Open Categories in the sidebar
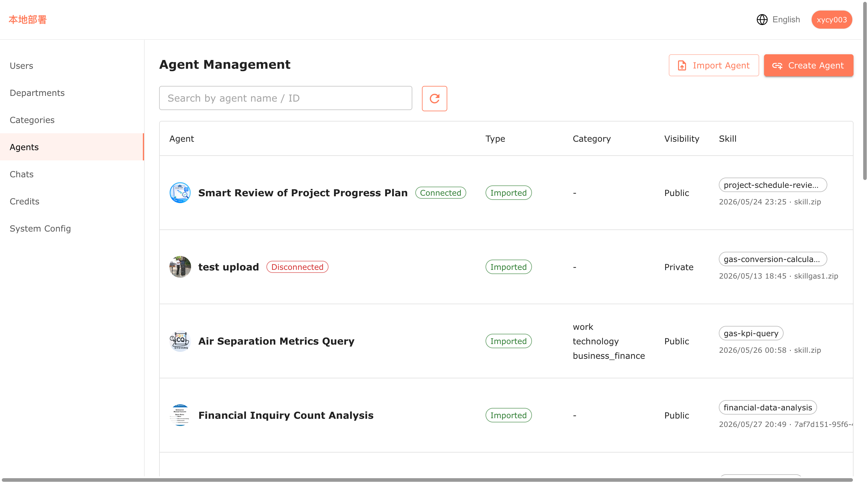The width and height of the screenshot is (868, 483). click(x=72, y=120)
